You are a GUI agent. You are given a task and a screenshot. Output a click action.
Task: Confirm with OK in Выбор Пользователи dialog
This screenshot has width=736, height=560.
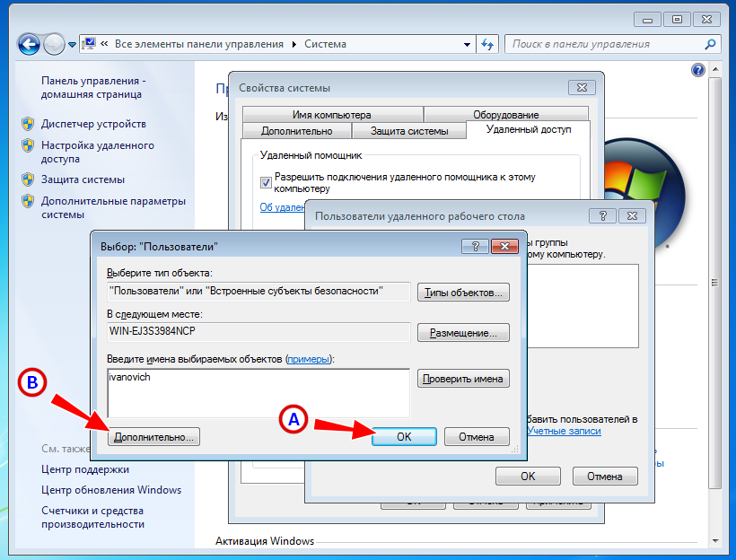pyautogui.click(x=404, y=437)
